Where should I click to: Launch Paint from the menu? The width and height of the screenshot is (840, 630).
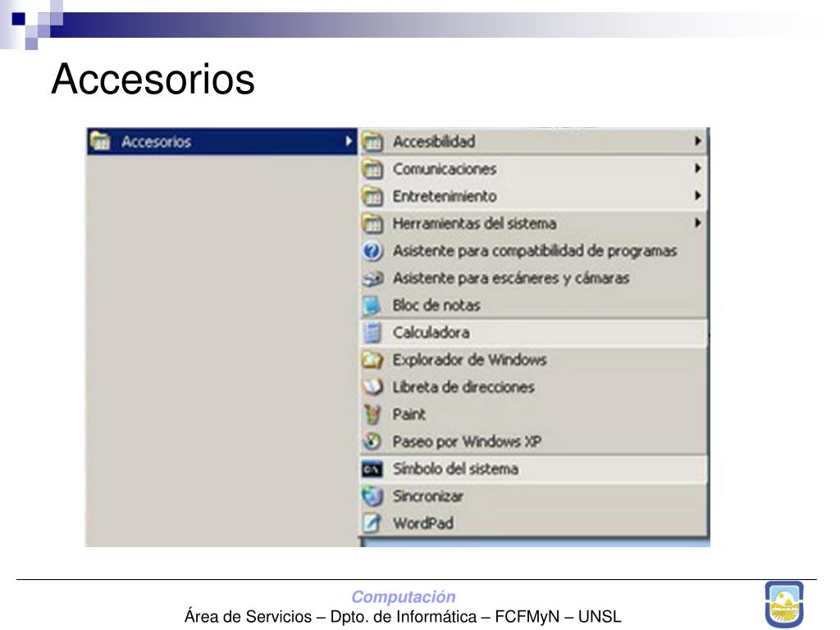pos(533,414)
